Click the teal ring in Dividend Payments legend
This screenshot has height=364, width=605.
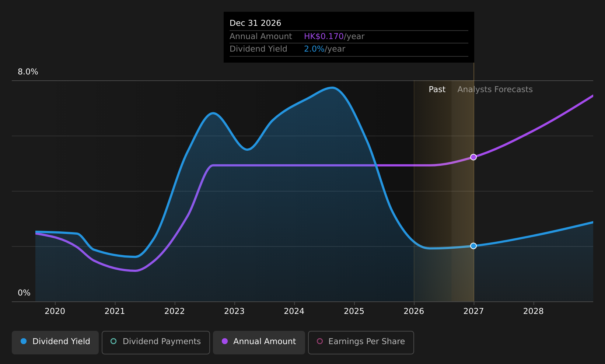[x=113, y=341]
